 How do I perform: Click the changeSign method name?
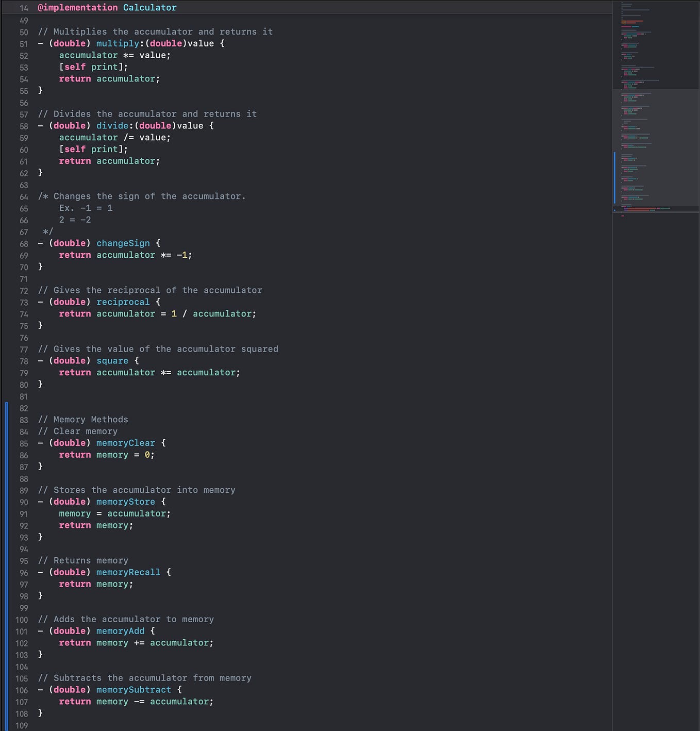click(123, 243)
